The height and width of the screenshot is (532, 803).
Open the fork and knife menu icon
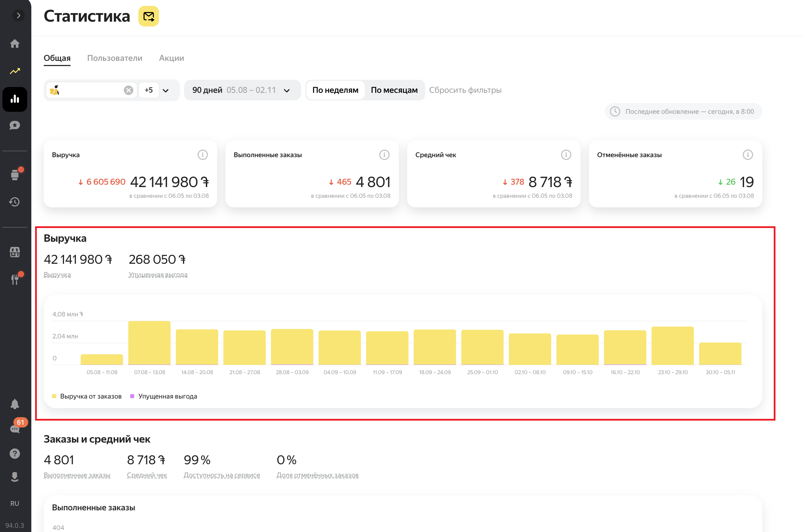click(15, 279)
